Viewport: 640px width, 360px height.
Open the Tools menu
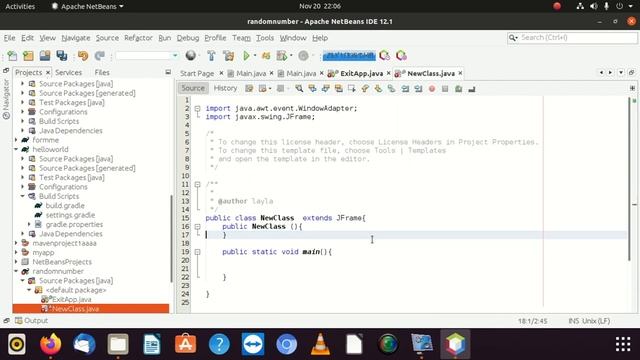(265, 38)
